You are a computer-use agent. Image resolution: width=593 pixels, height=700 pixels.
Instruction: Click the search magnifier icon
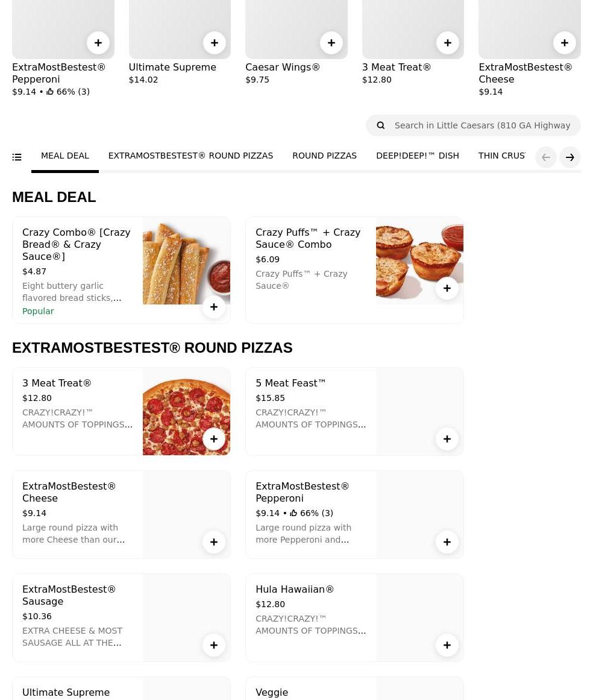coord(381,125)
